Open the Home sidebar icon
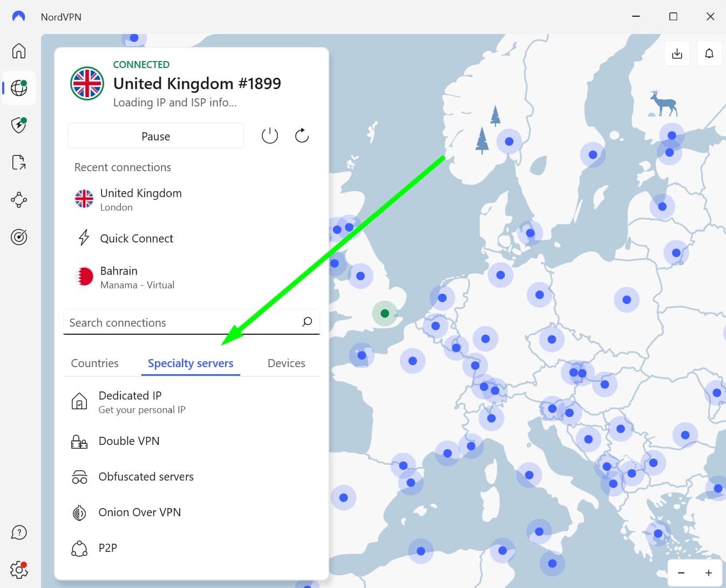Viewport: 726px width, 588px height. click(19, 51)
